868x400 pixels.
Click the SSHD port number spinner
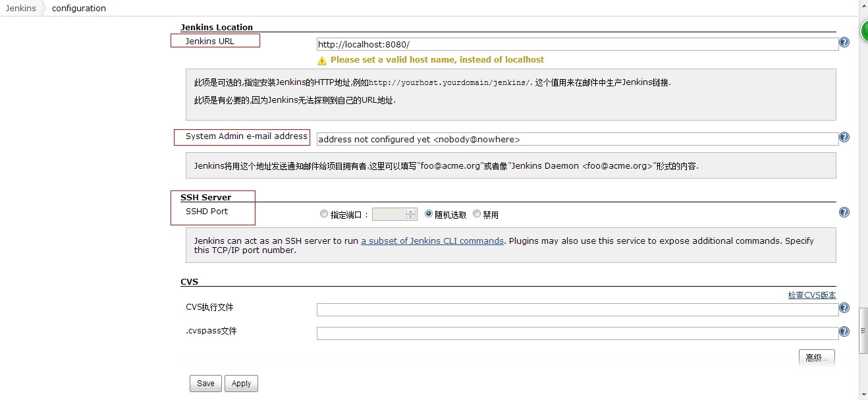pyautogui.click(x=411, y=214)
